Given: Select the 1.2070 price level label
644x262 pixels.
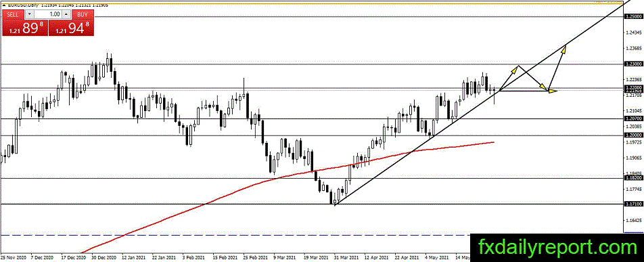Looking at the screenshot, I should (x=633, y=118).
